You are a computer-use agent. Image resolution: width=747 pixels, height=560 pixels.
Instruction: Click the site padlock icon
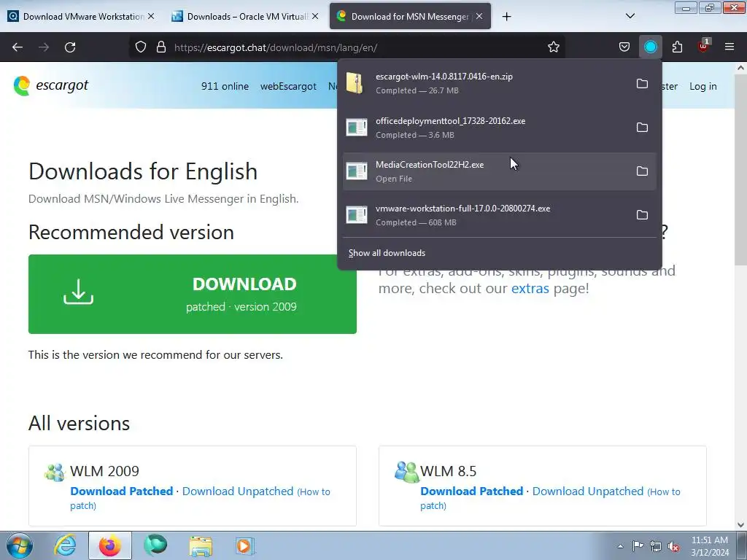click(x=161, y=47)
